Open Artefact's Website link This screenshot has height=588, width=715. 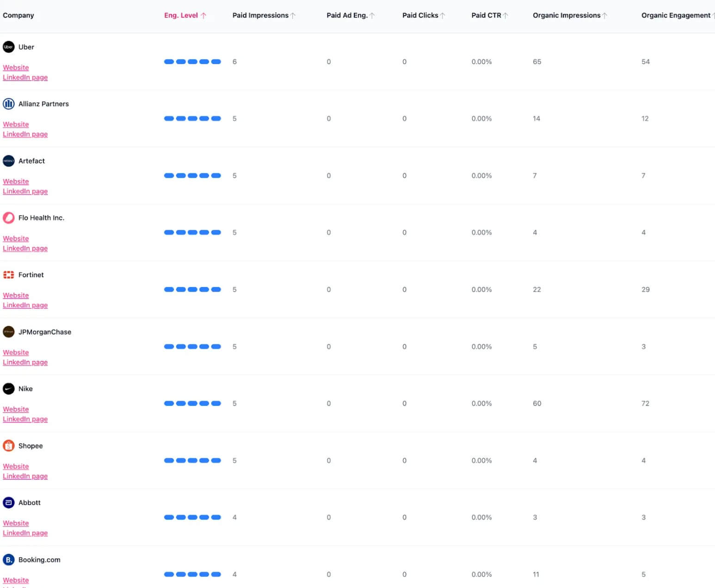[16, 181]
